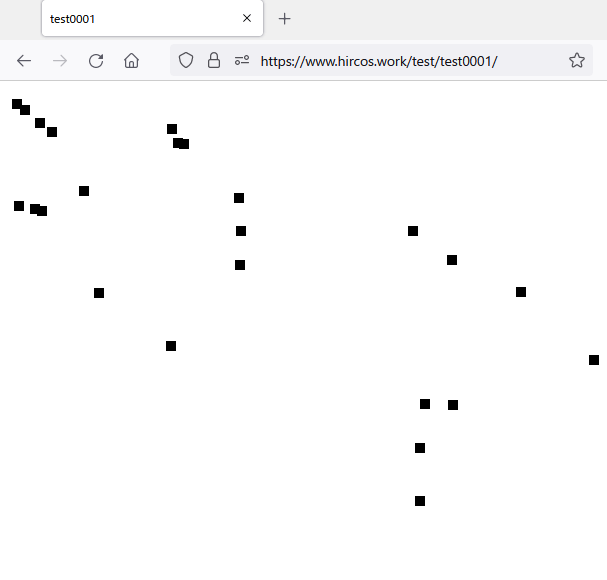Image resolution: width=607 pixels, height=580 pixels.
Task: Click bottom square of the vertical trio
Action: [x=240, y=265]
